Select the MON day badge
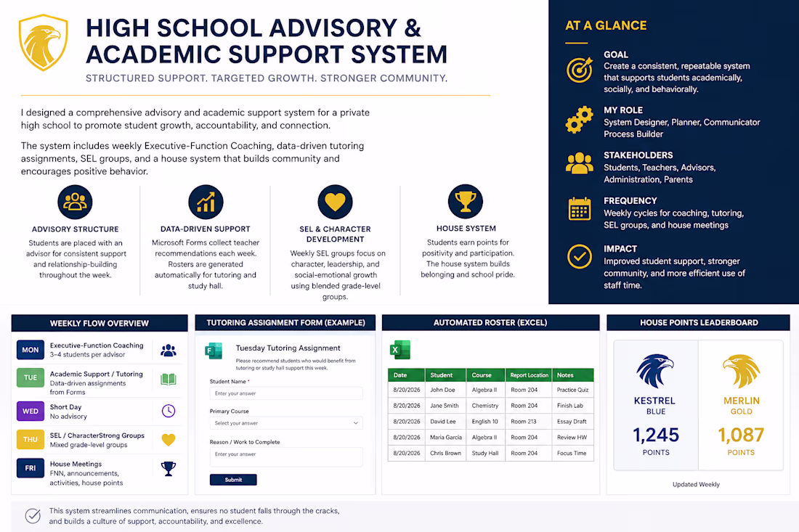 pos(30,350)
